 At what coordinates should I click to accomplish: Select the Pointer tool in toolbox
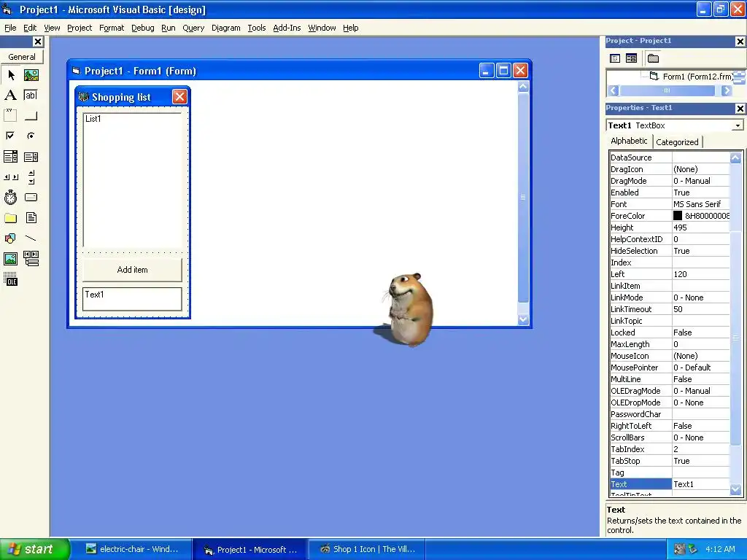click(11, 75)
